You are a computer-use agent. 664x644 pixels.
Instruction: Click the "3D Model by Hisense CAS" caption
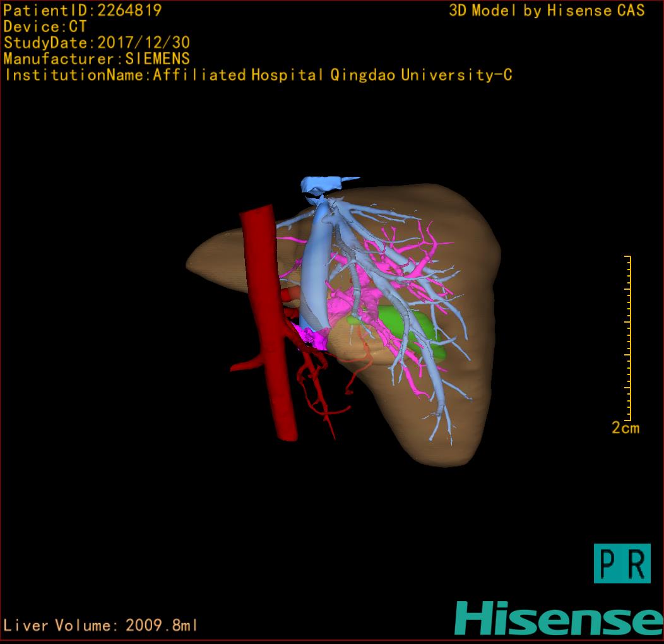point(547,11)
